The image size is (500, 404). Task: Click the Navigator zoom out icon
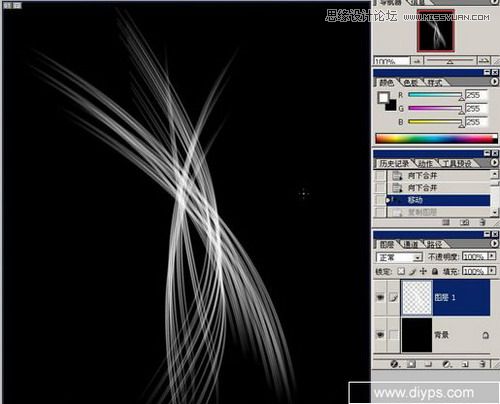(x=417, y=61)
